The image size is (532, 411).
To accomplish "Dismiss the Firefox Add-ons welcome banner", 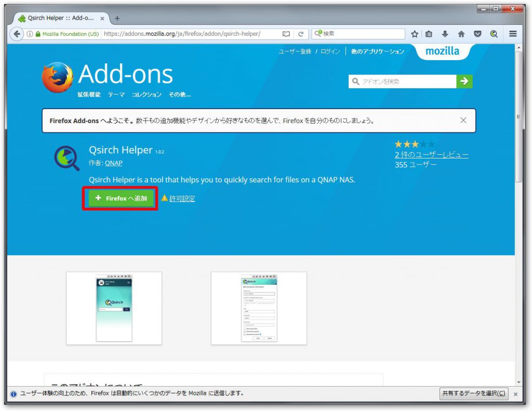I will tap(463, 120).
